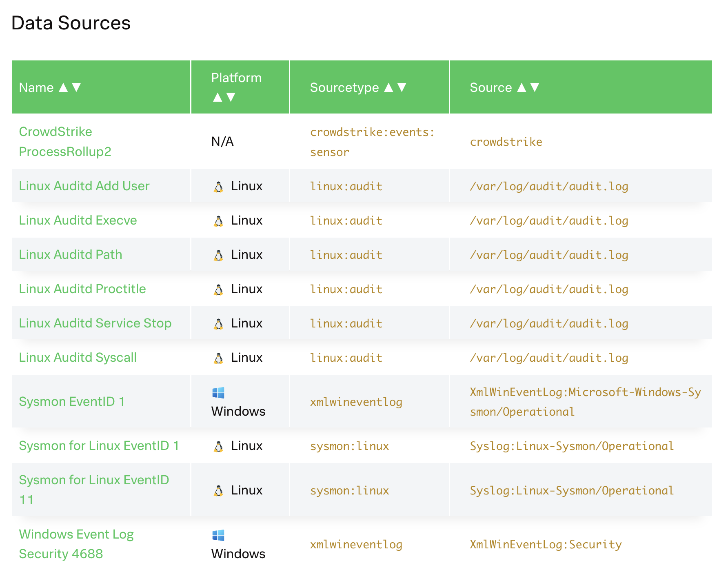Click the Sourcetype column header label

coord(344,87)
